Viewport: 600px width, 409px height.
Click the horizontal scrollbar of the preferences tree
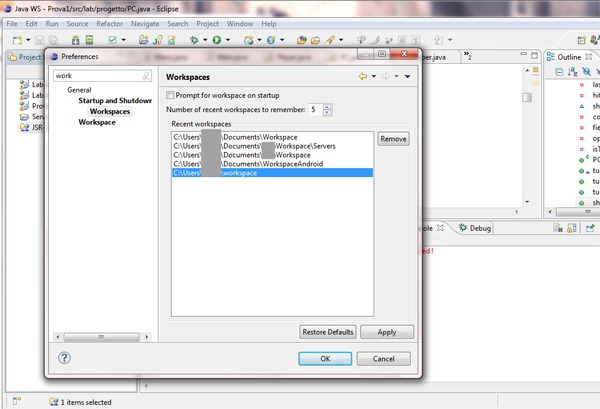102,337
